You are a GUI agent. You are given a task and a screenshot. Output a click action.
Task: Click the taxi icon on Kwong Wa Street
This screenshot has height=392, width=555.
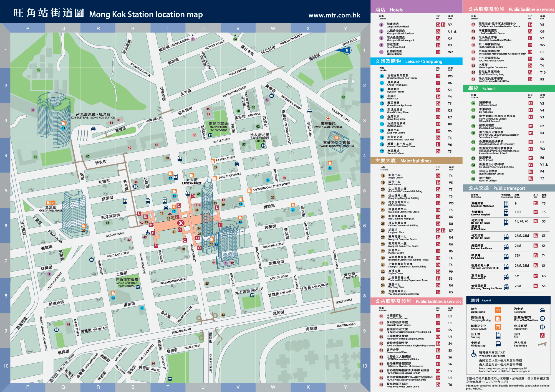coord(309,111)
